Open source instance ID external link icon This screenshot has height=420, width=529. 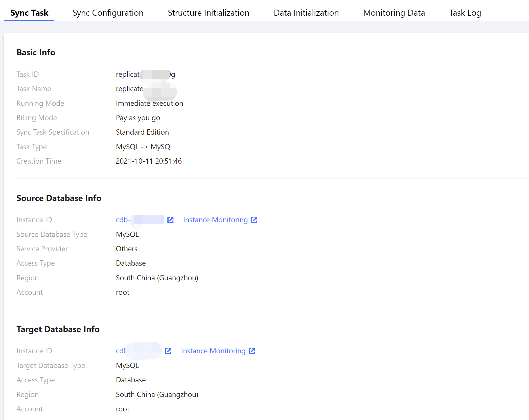[x=170, y=220]
